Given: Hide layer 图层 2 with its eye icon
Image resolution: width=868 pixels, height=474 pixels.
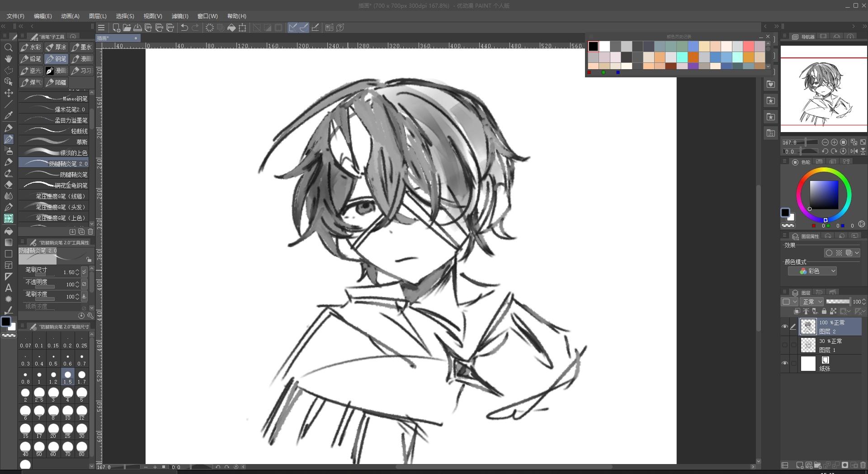Looking at the screenshot, I should (785, 327).
